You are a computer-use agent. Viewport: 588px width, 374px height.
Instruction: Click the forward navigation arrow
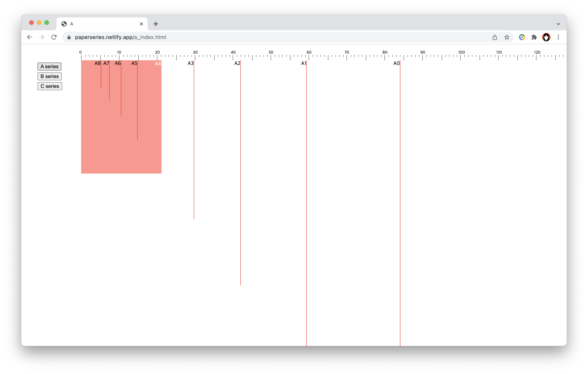pyautogui.click(x=42, y=37)
